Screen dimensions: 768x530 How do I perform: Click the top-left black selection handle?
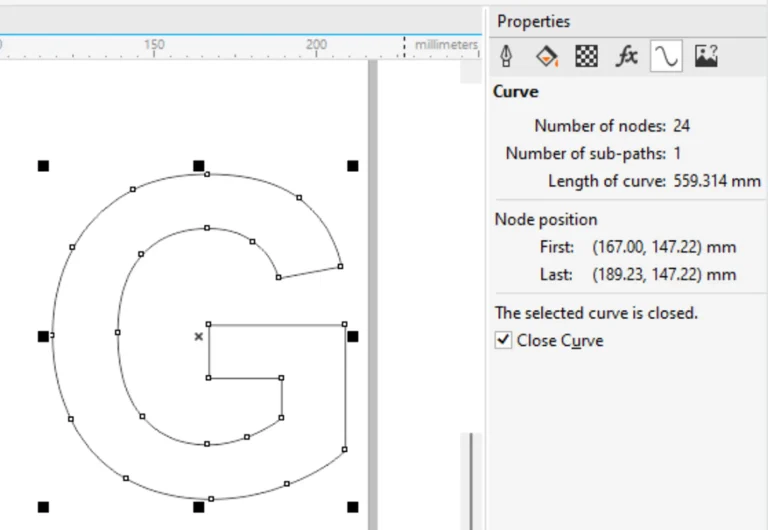click(43, 166)
